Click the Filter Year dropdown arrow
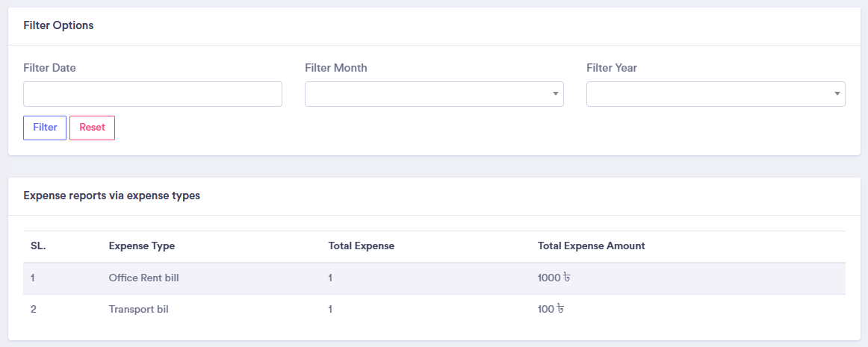This screenshot has width=868, height=347. coord(837,94)
